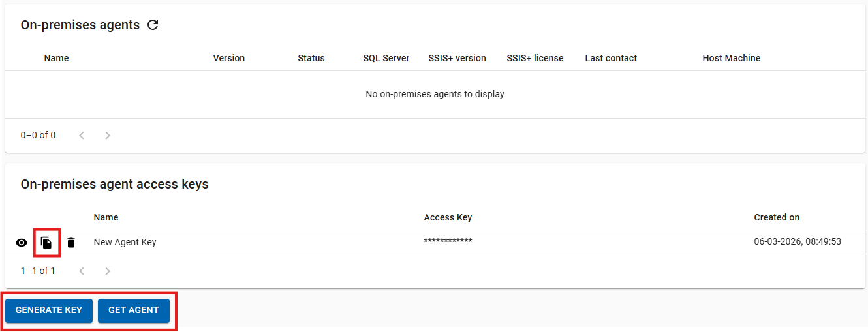Sort agents by Version column
868x332 pixels.
[229, 58]
